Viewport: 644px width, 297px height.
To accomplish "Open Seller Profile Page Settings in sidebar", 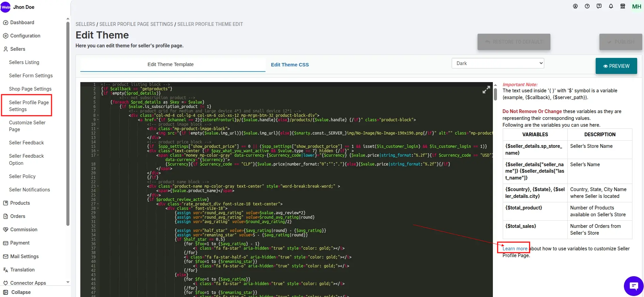I will 29,106.
